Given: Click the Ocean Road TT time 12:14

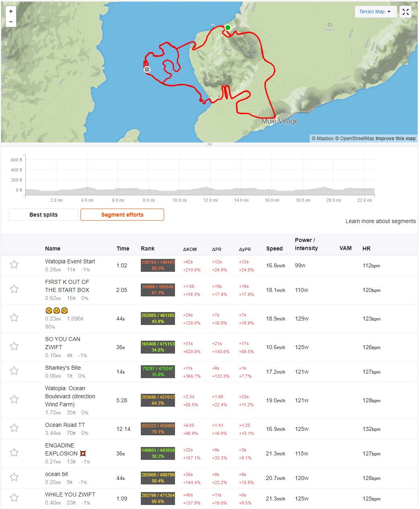Looking at the screenshot, I should click(x=123, y=429).
